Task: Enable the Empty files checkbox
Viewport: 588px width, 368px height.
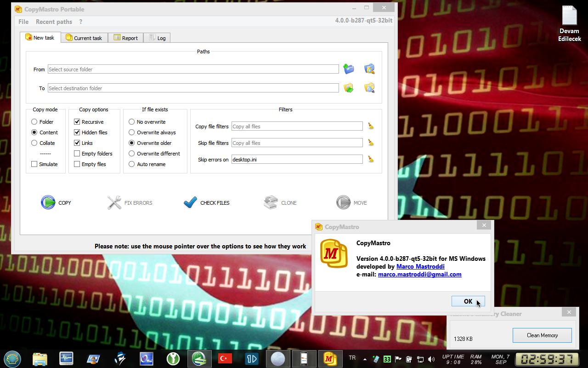Action: tap(90, 164)
